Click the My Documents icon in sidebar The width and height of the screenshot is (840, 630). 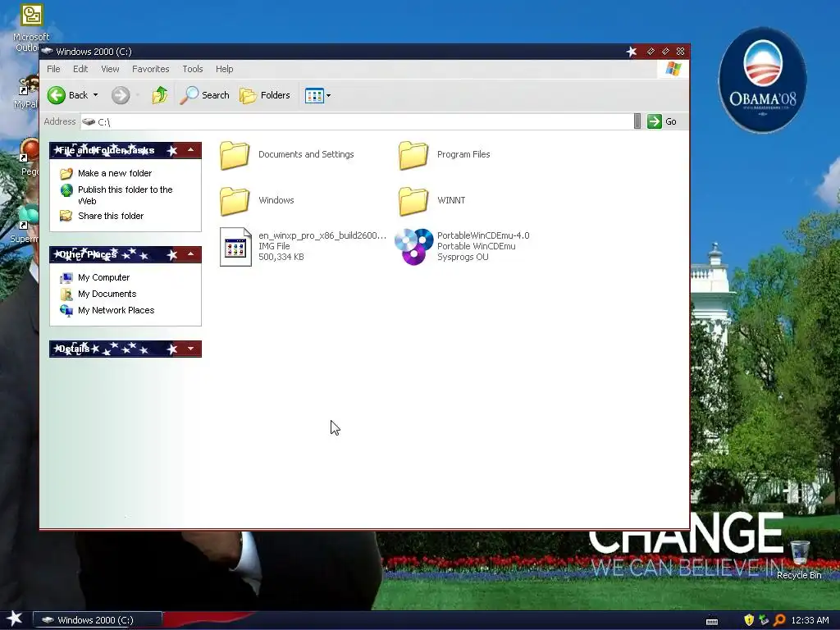click(x=66, y=294)
